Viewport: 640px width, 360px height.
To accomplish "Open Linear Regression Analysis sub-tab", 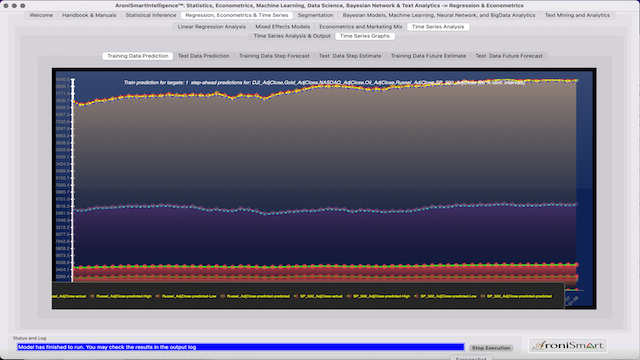I will [x=211, y=27].
